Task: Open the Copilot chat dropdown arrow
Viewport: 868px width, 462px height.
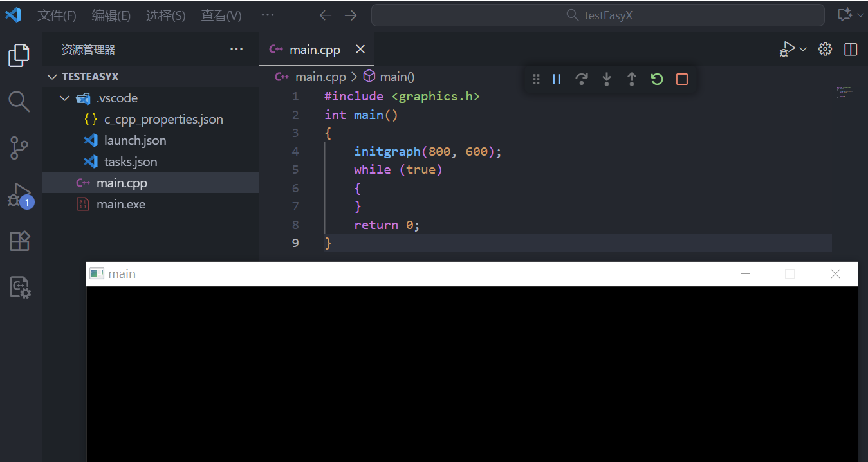Action: coord(861,15)
